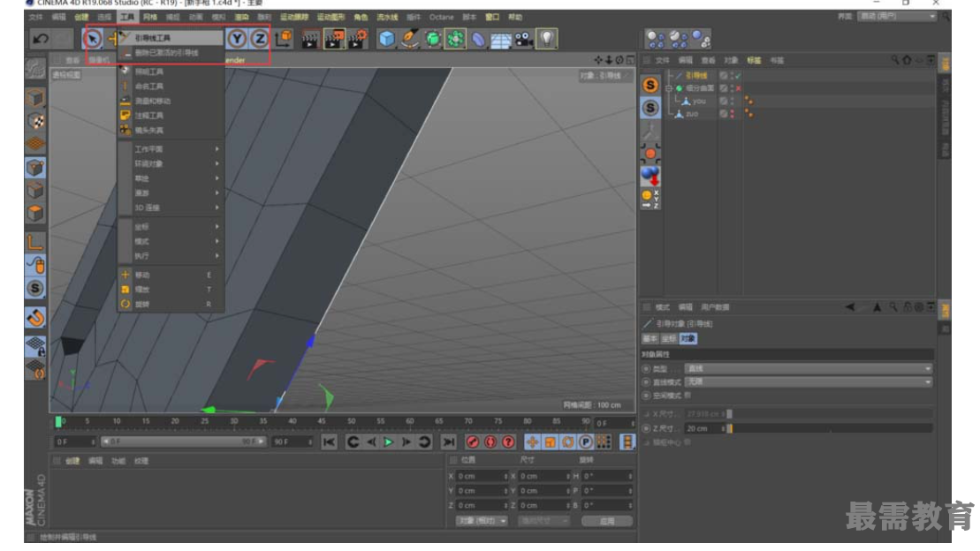Click the purple deformer icon
980x551 pixels.
[478, 39]
